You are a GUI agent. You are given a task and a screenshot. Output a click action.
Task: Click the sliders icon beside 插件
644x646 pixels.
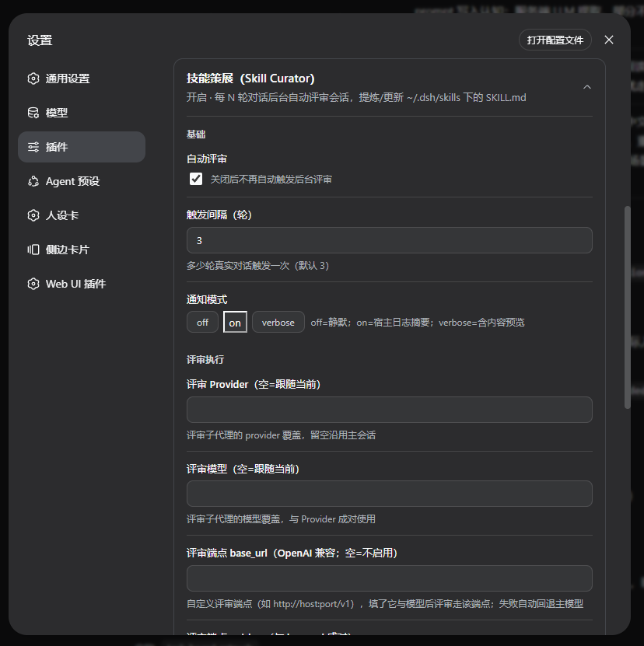pos(33,147)
